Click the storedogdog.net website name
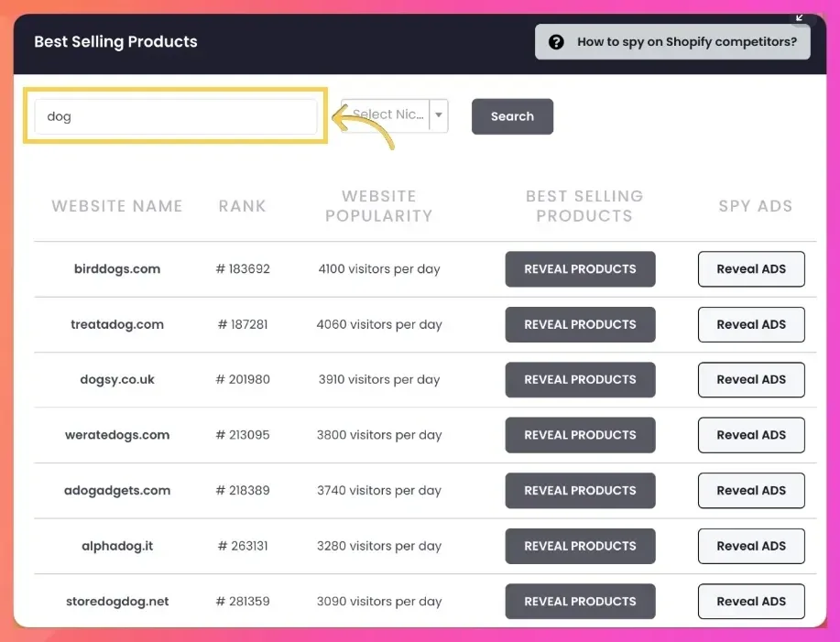Screen dimensions: 840x642 tap(117, 602)
